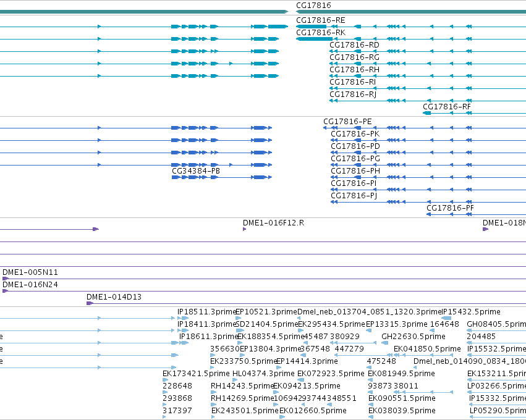Open the 447279 EST label
Viewport: 526px width, 420px height.
[x=349, y=349]
